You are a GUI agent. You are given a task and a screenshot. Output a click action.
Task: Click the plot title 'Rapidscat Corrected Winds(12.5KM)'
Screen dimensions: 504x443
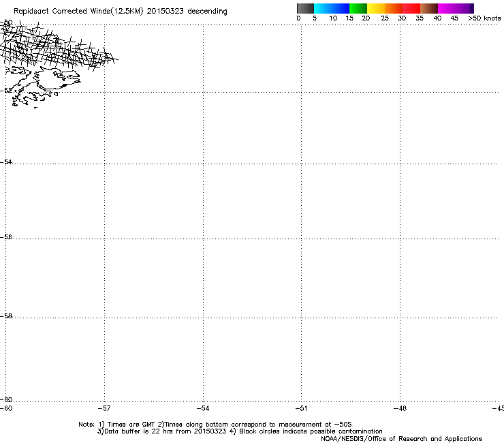pos(78,12)
